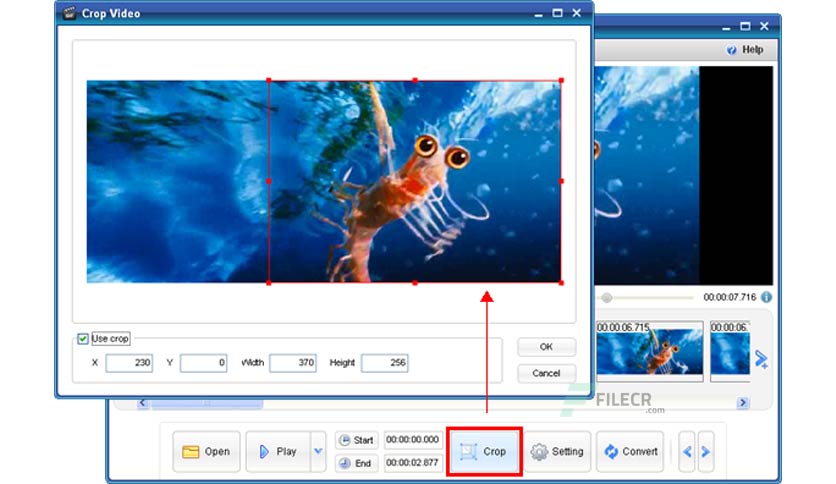Click the top-right crop handle
836x484 pixels.
point(561,80)
